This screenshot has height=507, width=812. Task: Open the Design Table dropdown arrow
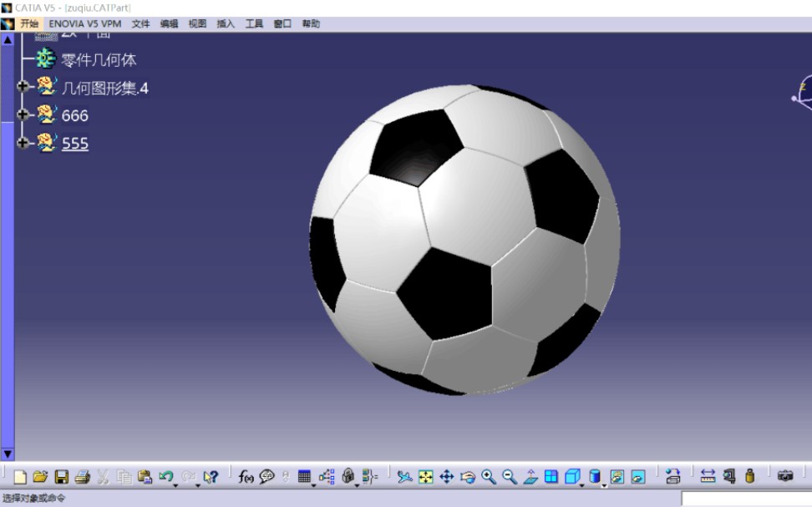pyautogui.click(x=314, y=485)
